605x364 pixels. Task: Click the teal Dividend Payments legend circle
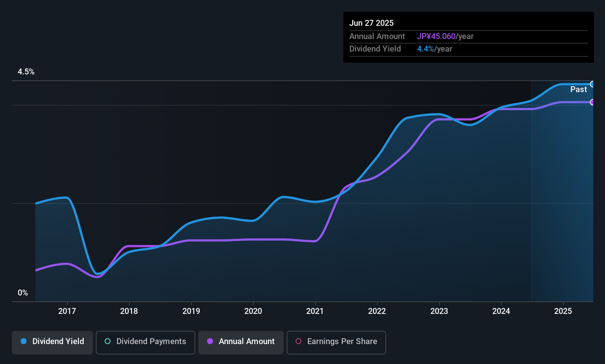(108, 341)
